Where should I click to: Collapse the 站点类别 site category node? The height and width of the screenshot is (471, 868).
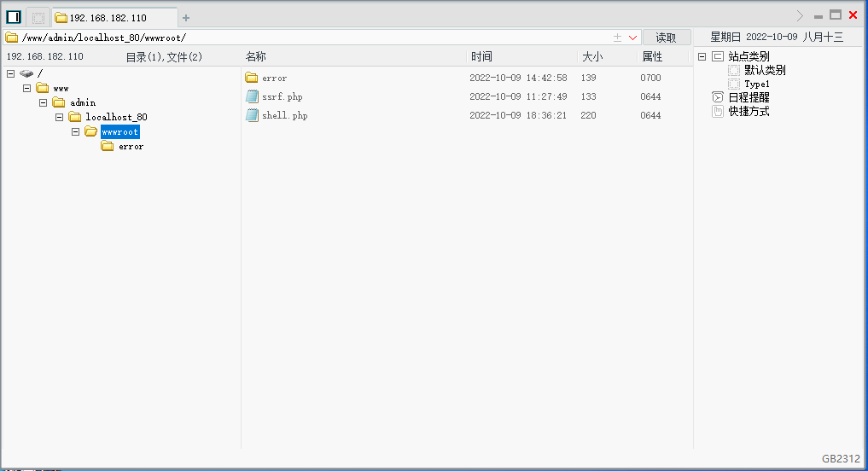702,56
